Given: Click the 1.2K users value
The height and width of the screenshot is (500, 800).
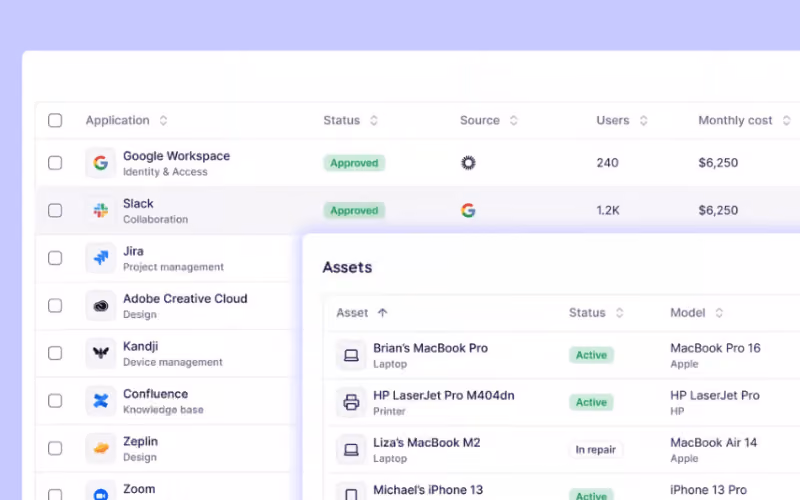Looking at the screenshot, I should click(x=608, y=210).
